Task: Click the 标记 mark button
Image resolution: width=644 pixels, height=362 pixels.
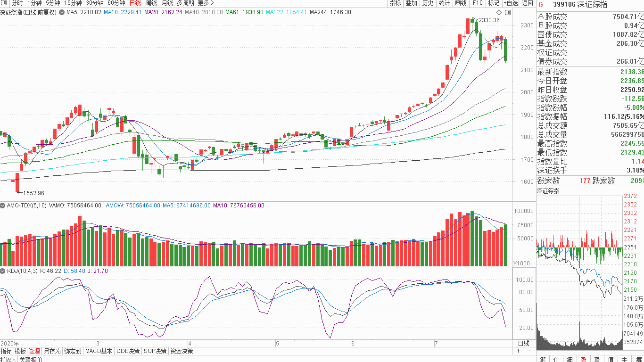Action: coord(494,3)
